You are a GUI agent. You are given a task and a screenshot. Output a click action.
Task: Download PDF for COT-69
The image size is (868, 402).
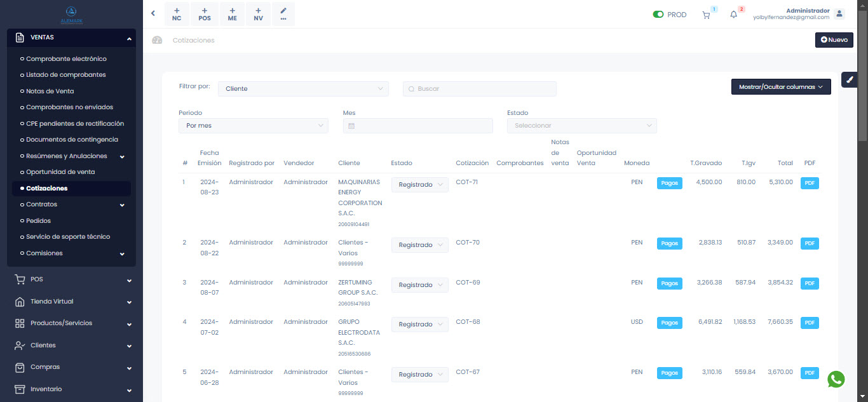[x=810, y=283]
